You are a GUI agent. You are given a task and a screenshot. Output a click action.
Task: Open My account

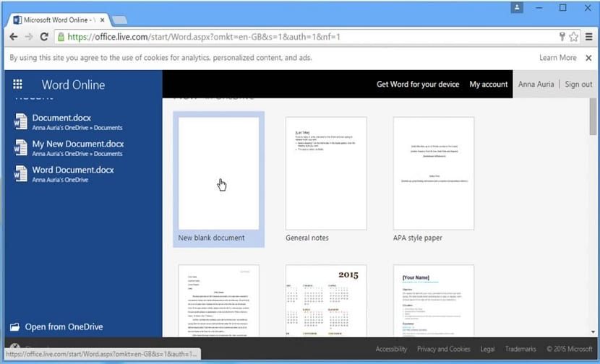coord(489,84)
